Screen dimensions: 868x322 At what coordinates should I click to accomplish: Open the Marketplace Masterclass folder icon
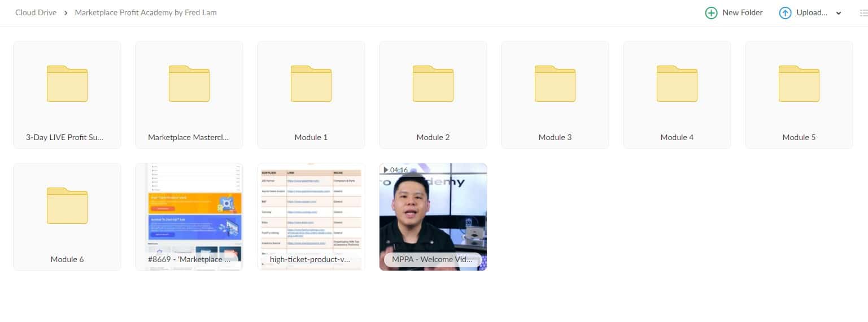point(189,84)
